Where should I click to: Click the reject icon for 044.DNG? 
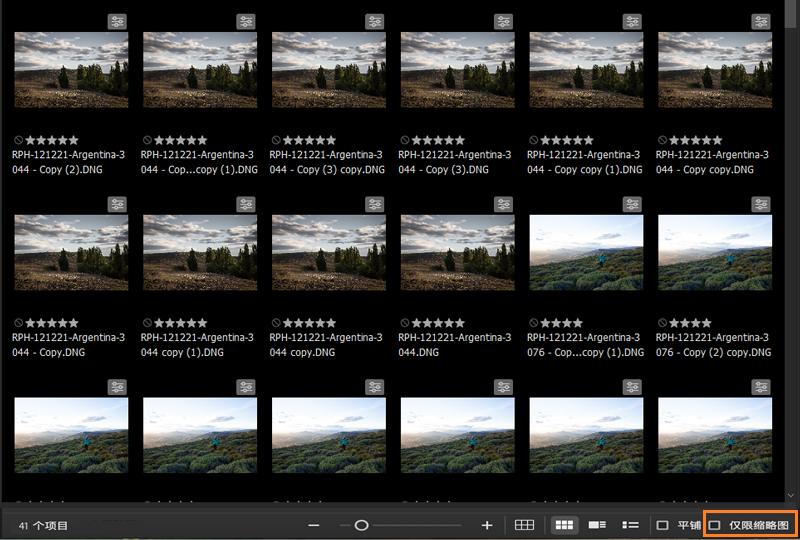pos(405,323)
